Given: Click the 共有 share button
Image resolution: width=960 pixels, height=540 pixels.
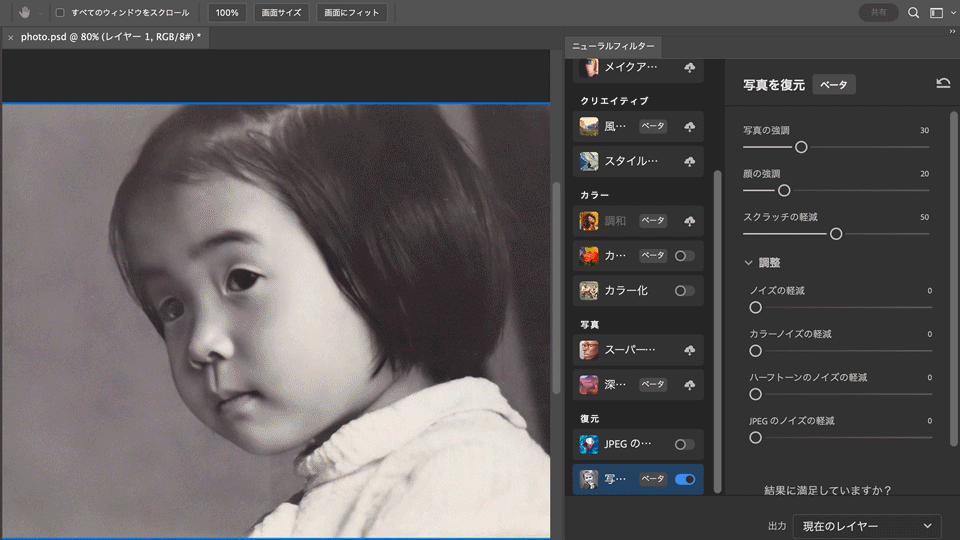Looking at the screenshot, I should 879,13.
